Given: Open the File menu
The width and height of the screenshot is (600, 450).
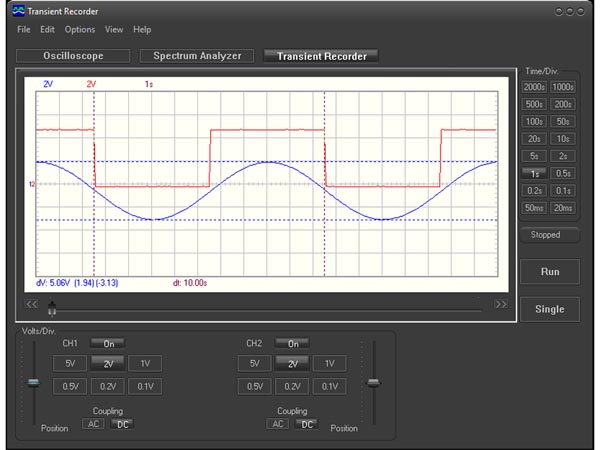Looking at the screenshot, I should click(23, 29).
